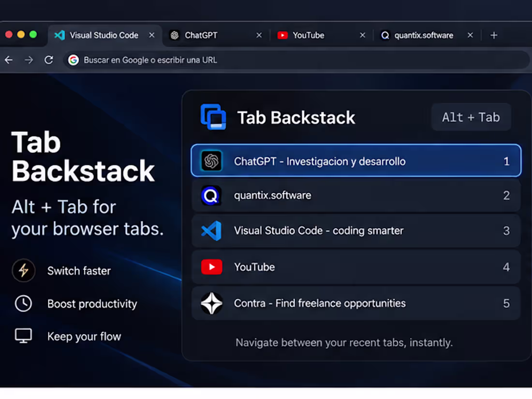532x399 pixels.
Task: Click the quantix Q icon in list
Action: pos(211,196)
